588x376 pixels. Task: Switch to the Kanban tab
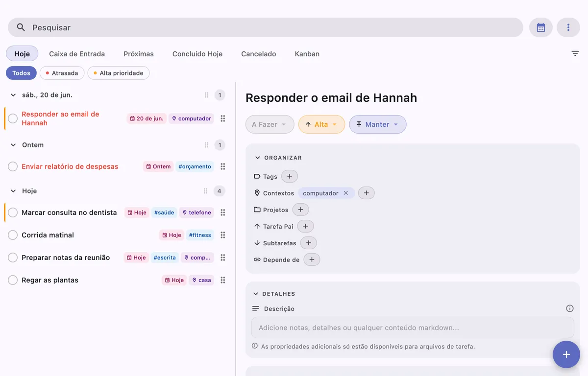click(307, 54)
